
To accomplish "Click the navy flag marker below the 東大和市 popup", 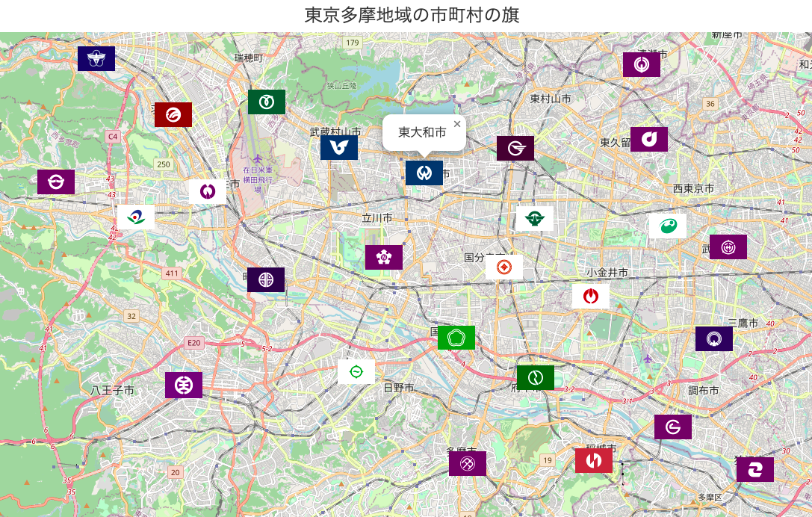I will click(x=424, y=173).
